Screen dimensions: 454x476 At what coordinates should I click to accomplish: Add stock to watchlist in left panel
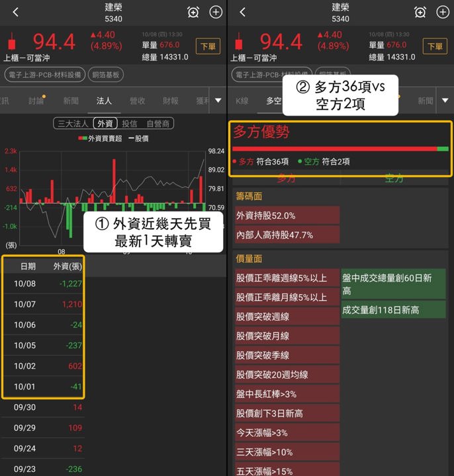pyautogui.click(x=216, y=12)
